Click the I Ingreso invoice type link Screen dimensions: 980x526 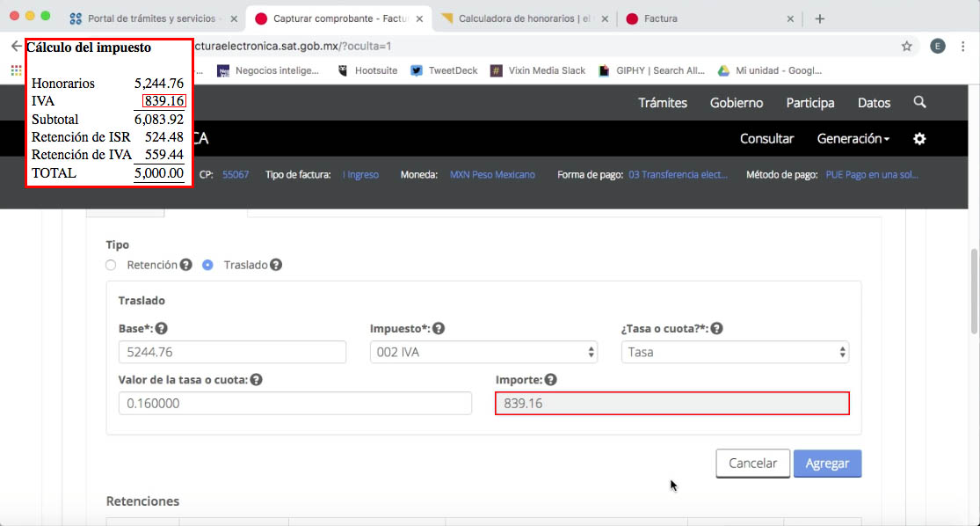[360, 174]
